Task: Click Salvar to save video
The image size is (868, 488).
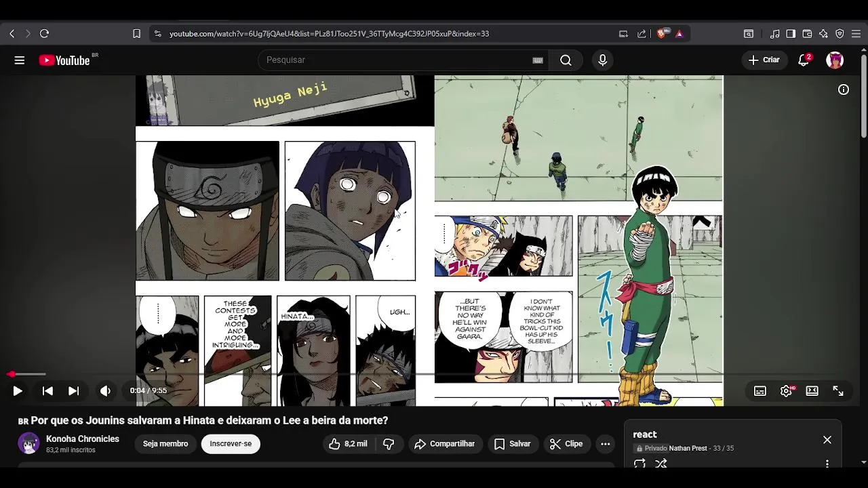Action: 513,444
